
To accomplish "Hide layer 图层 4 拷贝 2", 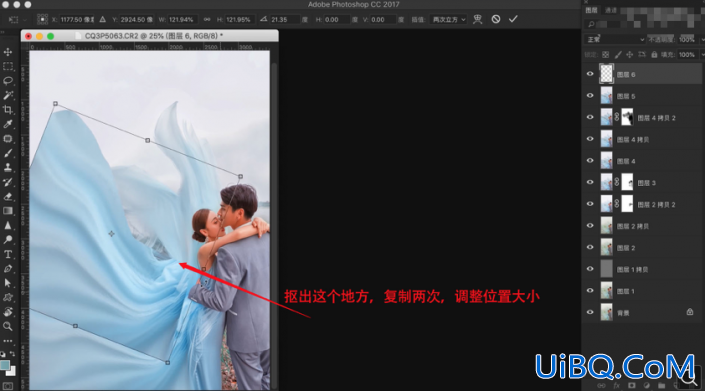I will click(590, 117).
